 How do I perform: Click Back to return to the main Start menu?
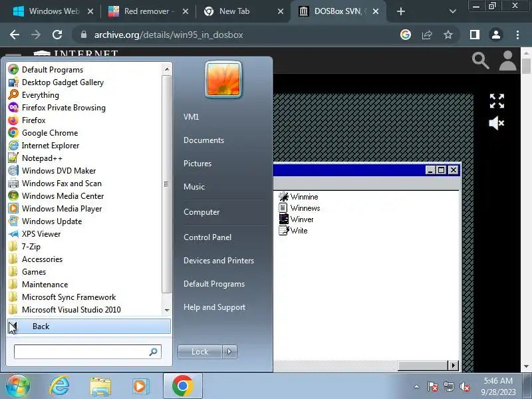89,327
